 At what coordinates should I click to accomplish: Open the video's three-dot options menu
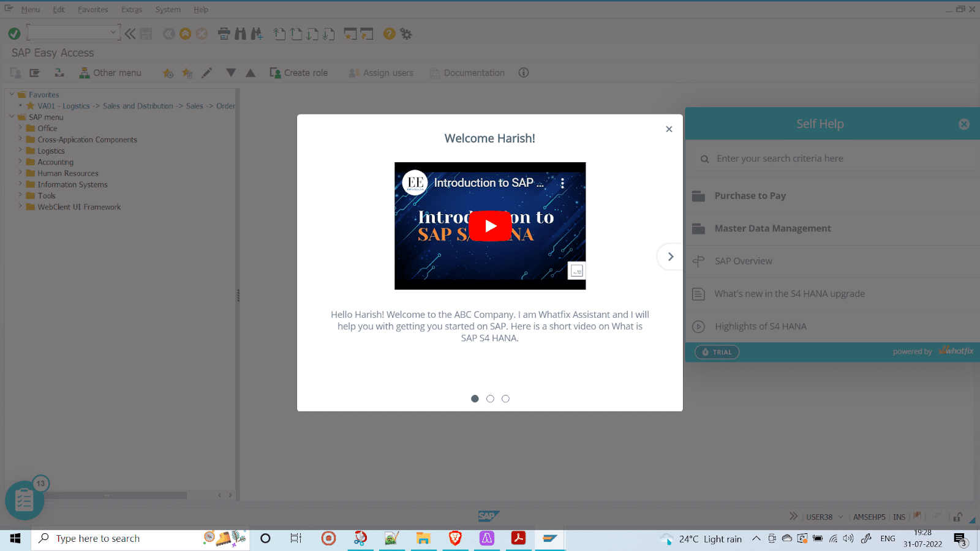562,183
